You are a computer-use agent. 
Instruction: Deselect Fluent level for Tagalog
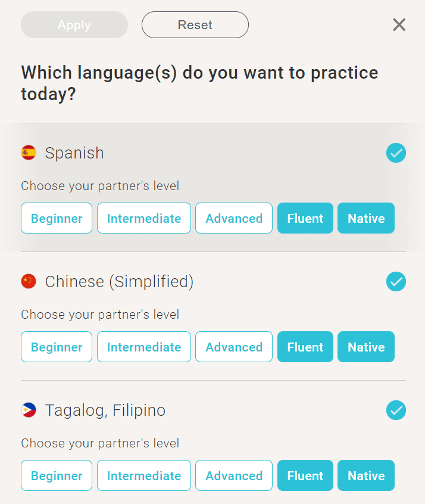click(305, 475)
